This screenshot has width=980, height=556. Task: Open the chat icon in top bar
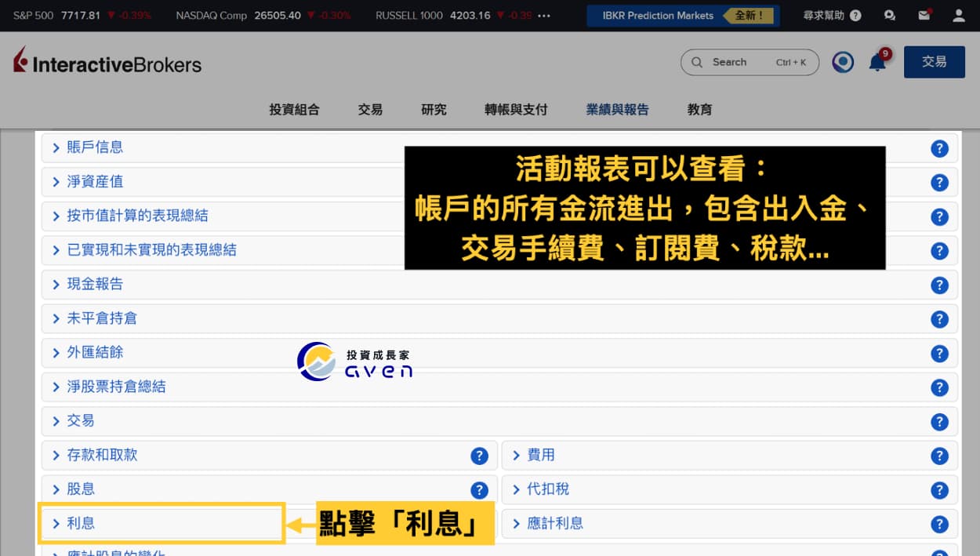click(x=889, y=15)
